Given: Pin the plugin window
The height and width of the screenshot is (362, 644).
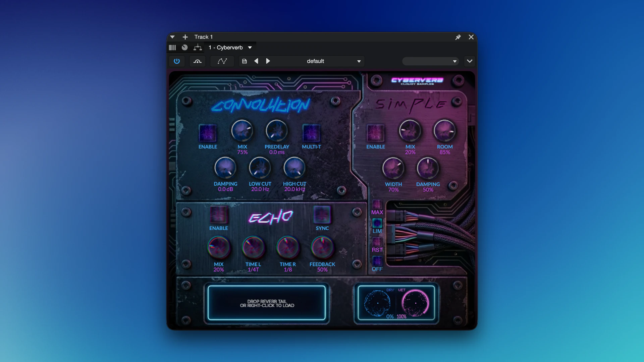Looking at the screenshot, I should pyautogui.click(x=458, y=37).
